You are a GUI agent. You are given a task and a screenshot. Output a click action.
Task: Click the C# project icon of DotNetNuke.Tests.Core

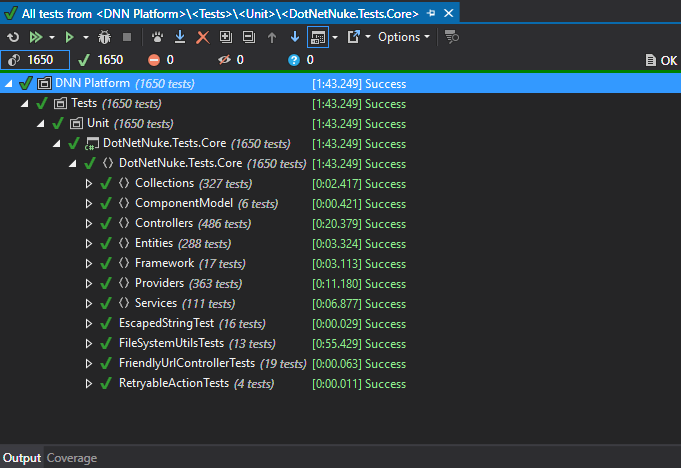(92, 144)
